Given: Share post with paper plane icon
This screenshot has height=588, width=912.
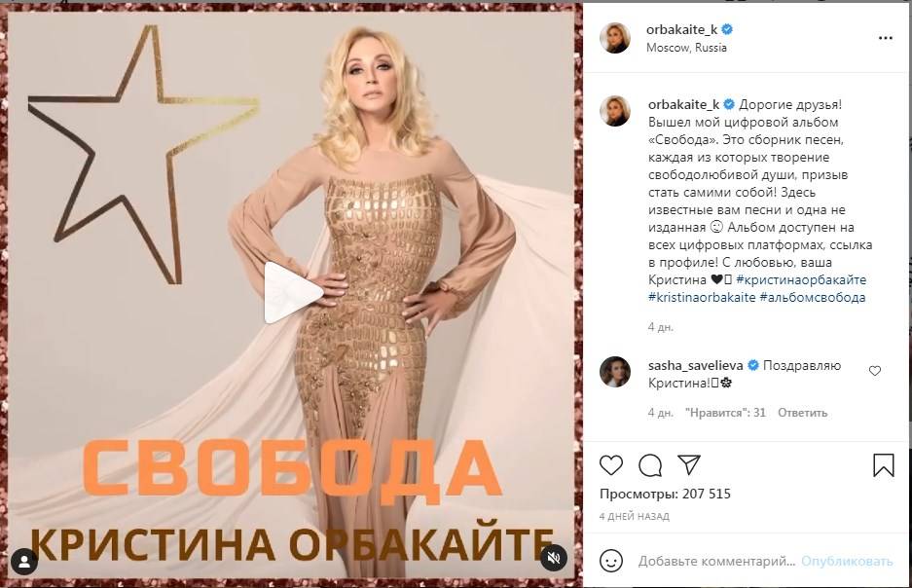Looking at the screenshot, I should pos(689,464).
